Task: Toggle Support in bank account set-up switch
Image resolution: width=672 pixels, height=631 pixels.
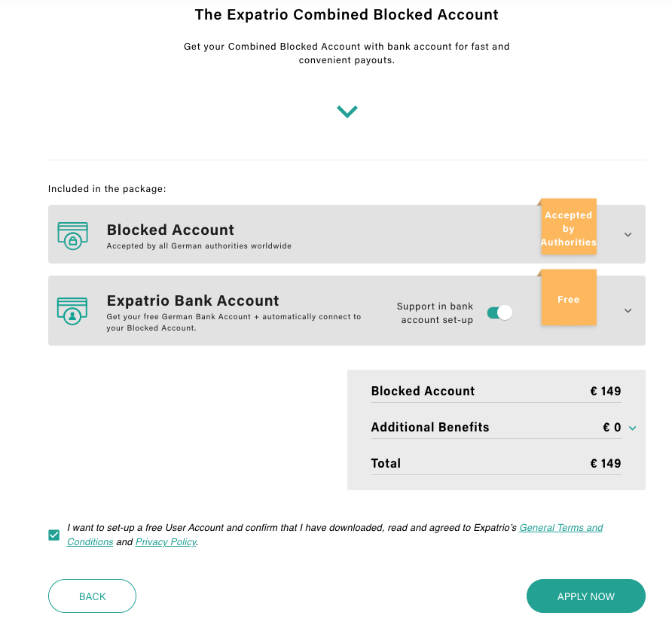Action: [x=499, y=312]
